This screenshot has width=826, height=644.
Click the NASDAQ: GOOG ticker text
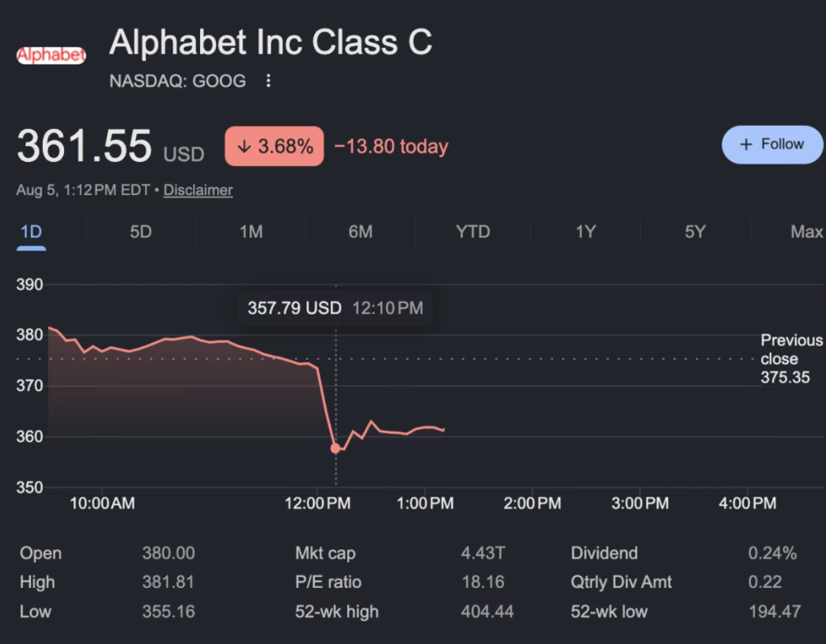point(178,81)
